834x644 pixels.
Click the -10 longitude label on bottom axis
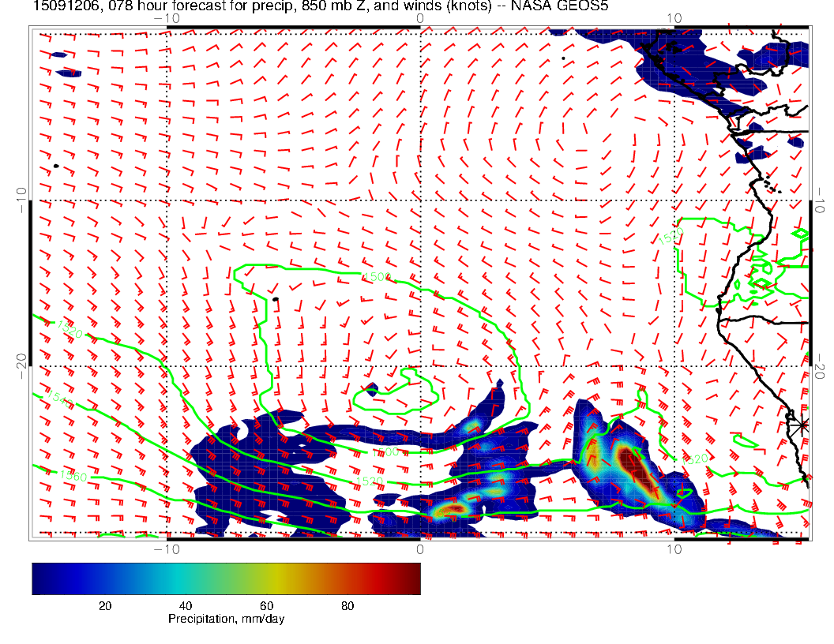click(x=163, y=549)
